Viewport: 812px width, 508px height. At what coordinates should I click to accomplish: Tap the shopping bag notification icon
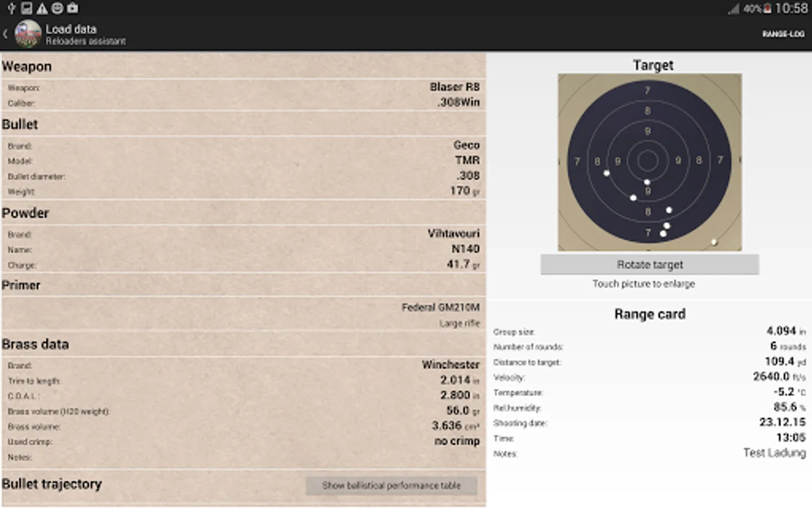click(x=73, y=8)
